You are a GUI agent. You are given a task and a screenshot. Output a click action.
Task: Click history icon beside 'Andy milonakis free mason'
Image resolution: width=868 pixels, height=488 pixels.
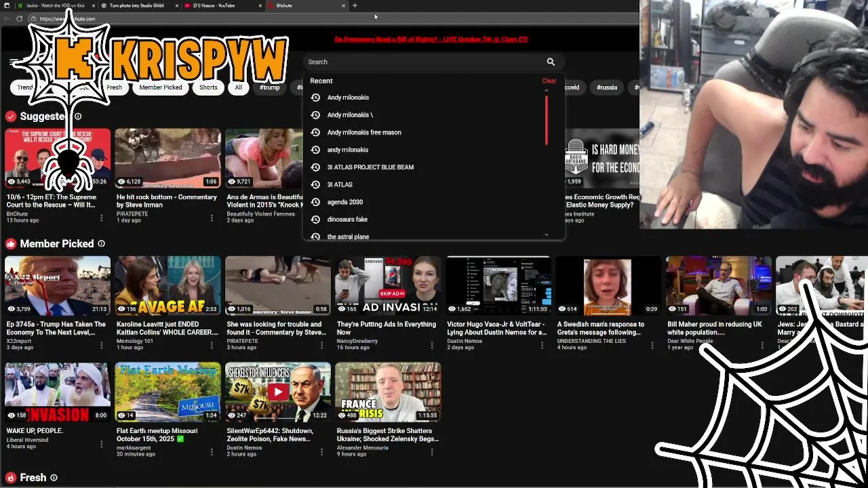pos(315,132)
